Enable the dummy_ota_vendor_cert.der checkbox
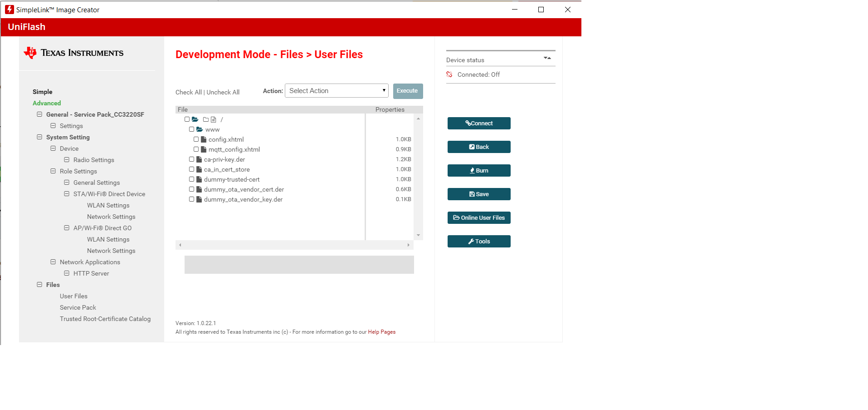This screenshot has height=410, width=868. tap(191, 189)
